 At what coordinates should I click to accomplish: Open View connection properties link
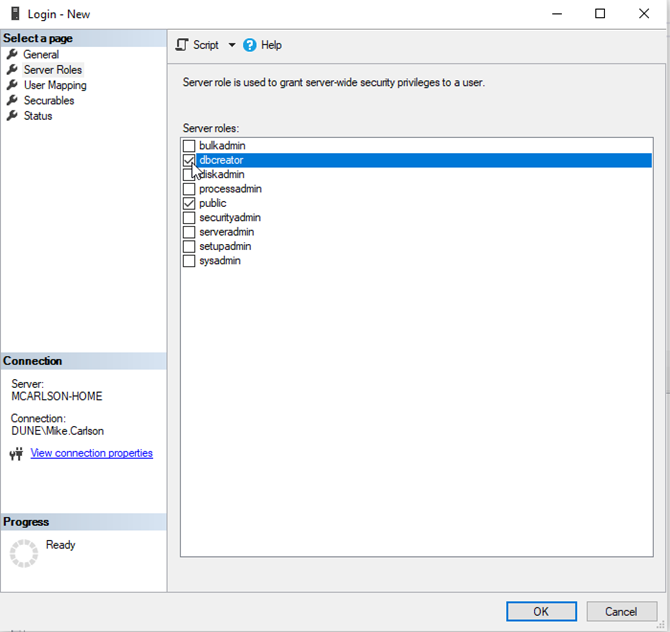[x=91, y=453]
